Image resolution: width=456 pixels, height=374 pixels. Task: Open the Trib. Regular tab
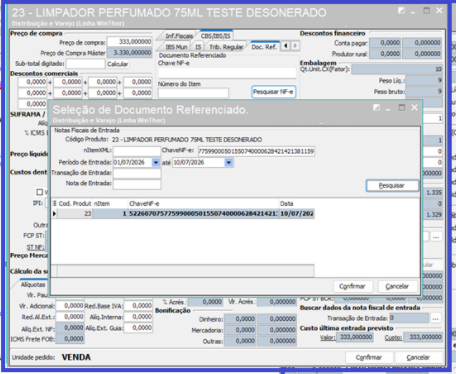[226, 47]
